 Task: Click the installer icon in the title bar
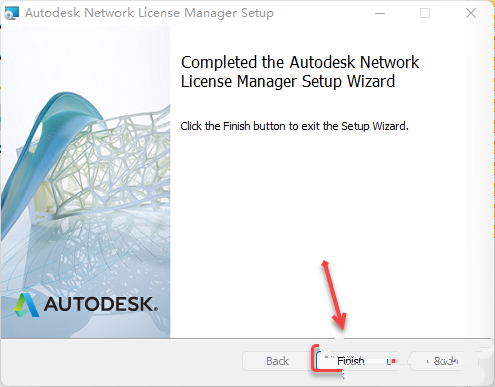tap(12, 13)
